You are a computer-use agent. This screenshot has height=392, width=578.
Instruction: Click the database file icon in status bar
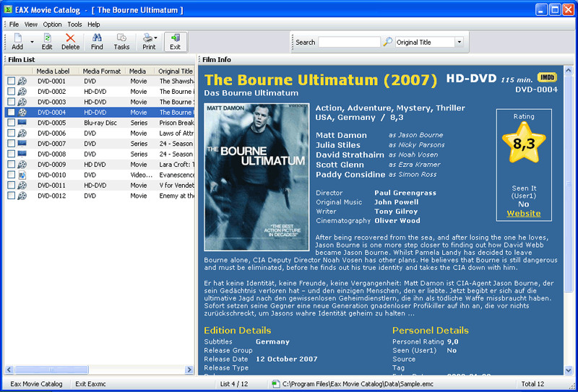276,384
